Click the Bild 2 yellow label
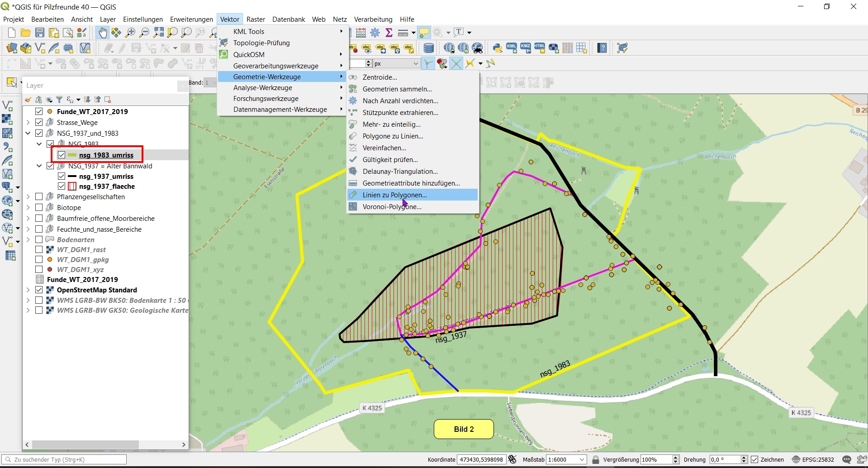 pyautogui.click(x=464, y=429)
